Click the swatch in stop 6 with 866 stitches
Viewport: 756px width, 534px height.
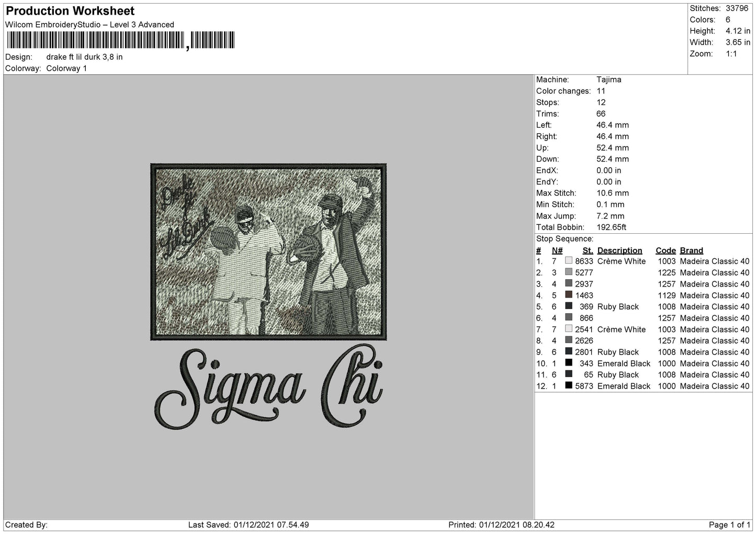click(x=569, y=318)
